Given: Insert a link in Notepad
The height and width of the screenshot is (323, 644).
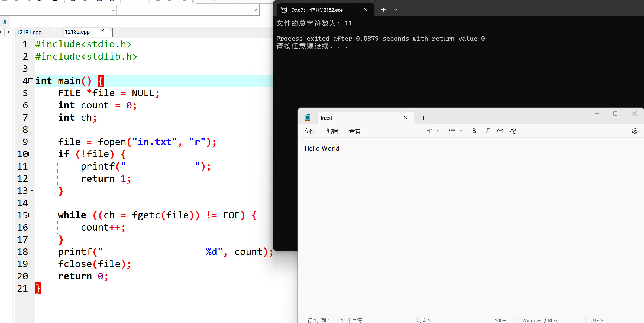Looking at the screenshot, I should tap(500, 131).
